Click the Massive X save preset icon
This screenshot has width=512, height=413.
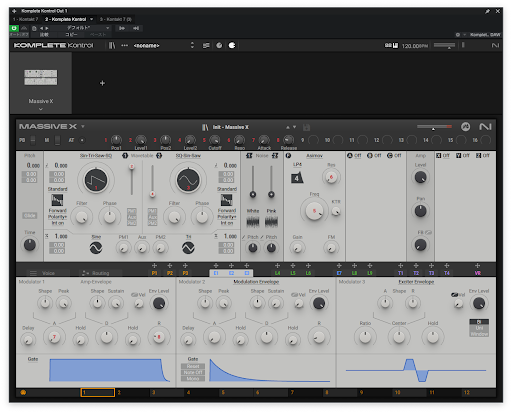pos(306,127)
